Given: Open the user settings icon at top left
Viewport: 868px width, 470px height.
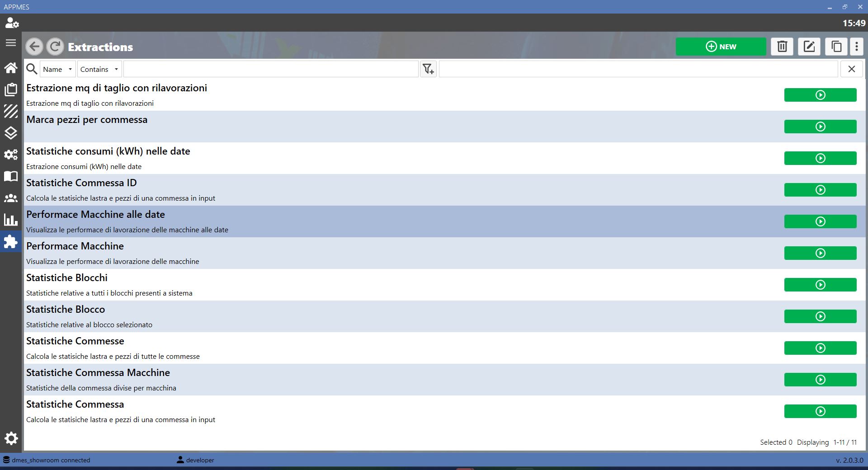Looking at the screenshot, I should 11,23.
